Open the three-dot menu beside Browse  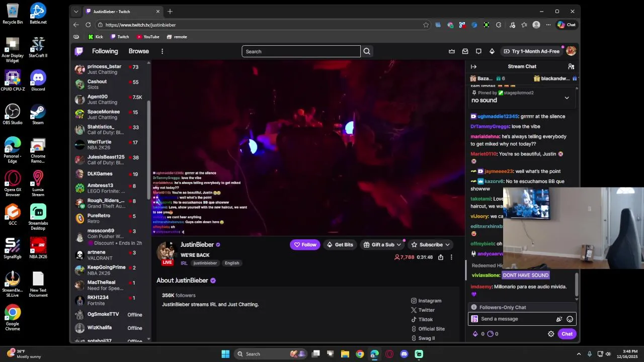tap(162, 51)
